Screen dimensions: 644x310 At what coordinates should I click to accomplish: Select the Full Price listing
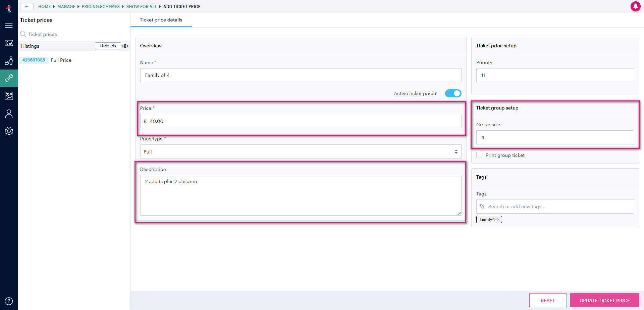click(x=61, y=60)
